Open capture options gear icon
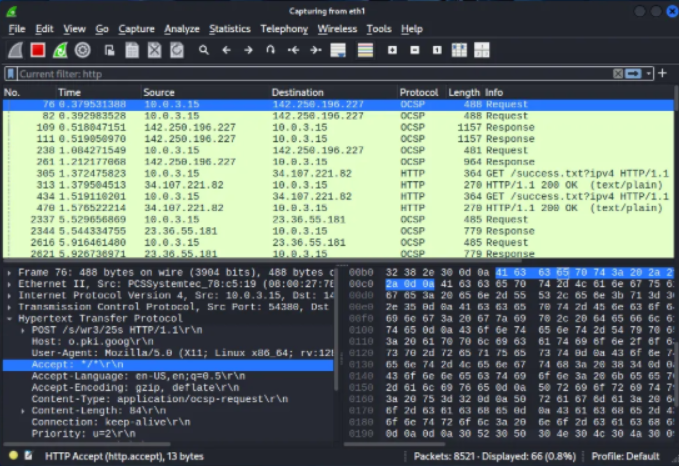 [81, 49]
